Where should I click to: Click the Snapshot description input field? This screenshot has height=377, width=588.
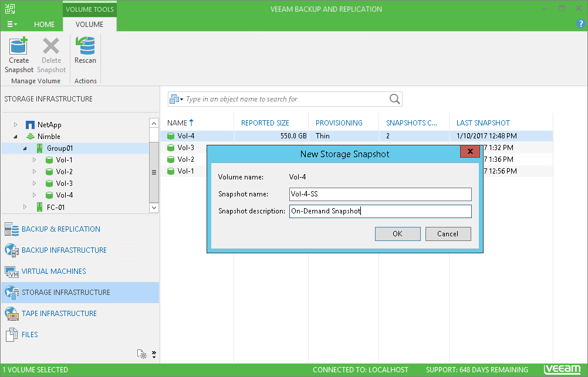[380, 211]
